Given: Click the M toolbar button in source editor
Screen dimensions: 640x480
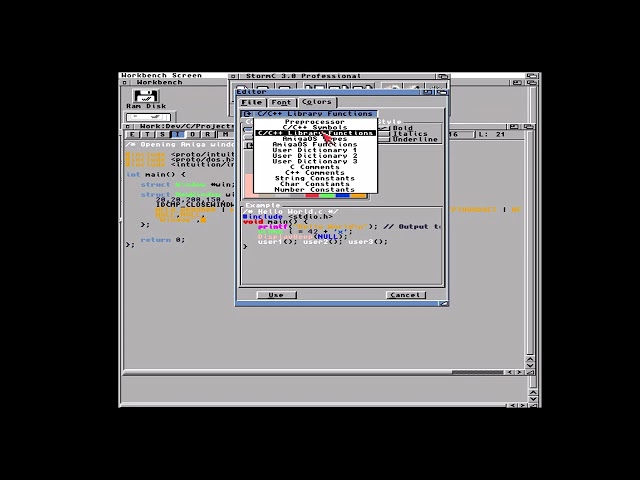Looking at the screenshot, I should (x=225, y=134).
